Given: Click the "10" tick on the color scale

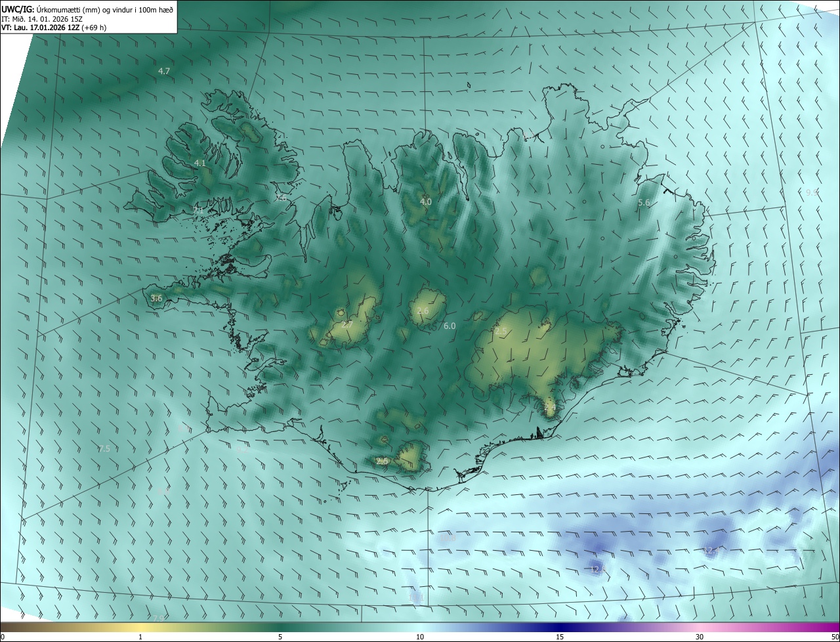Looking at the screenshot, I should [x=420, y=637].
